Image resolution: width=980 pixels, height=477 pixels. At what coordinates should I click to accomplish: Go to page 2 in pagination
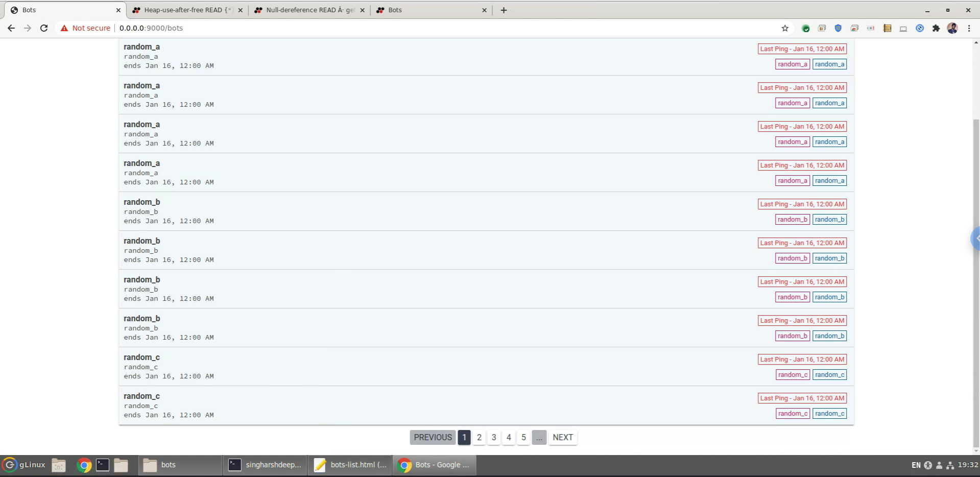click(479, 437)
